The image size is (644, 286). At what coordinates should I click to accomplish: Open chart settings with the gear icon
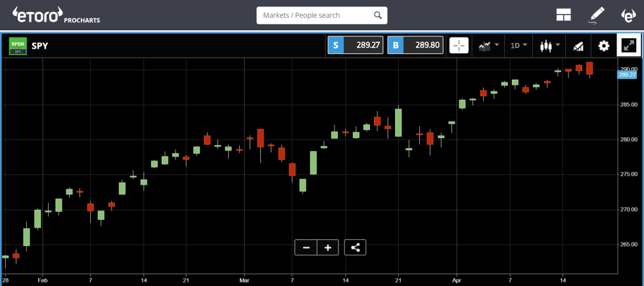click(603, 45)
